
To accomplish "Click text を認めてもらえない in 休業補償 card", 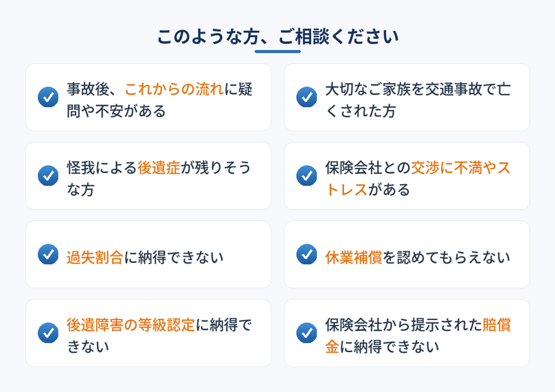I will (x=446, y=257).
